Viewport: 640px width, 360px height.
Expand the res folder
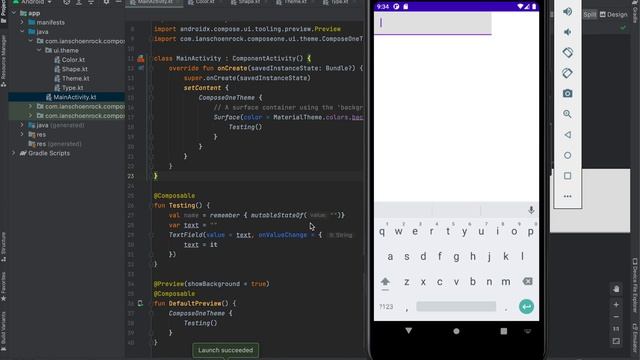[x=22, y=135]
